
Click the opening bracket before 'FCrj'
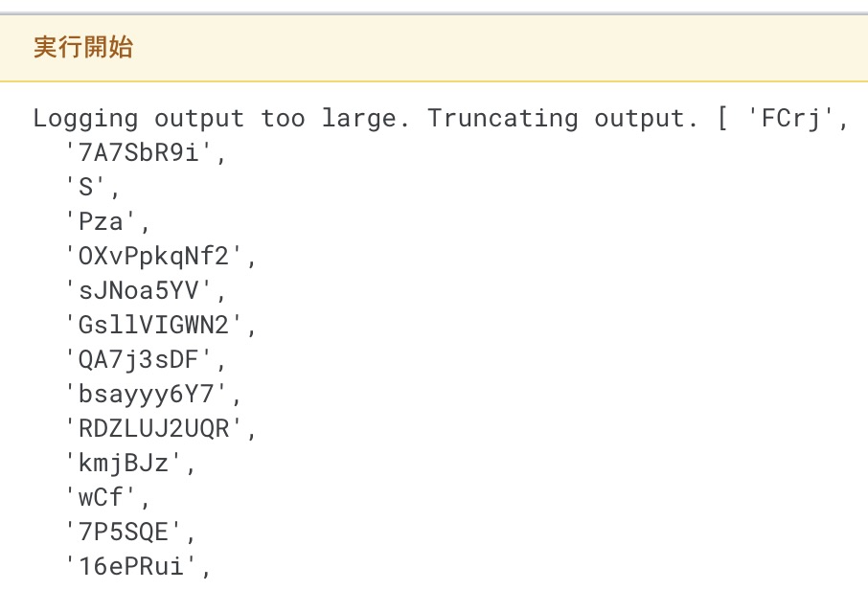[722, 119]
